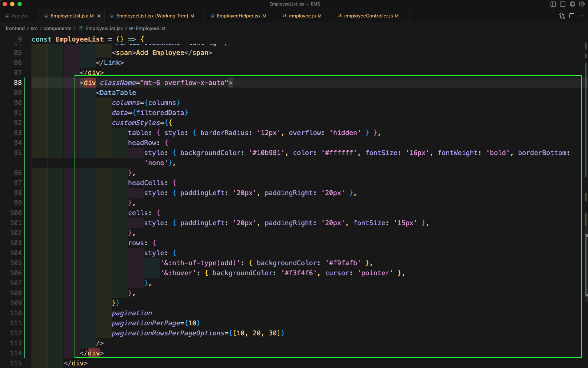Open changes with the source-control compare icon
Screen dimensions: 588x368
point(562,16)
